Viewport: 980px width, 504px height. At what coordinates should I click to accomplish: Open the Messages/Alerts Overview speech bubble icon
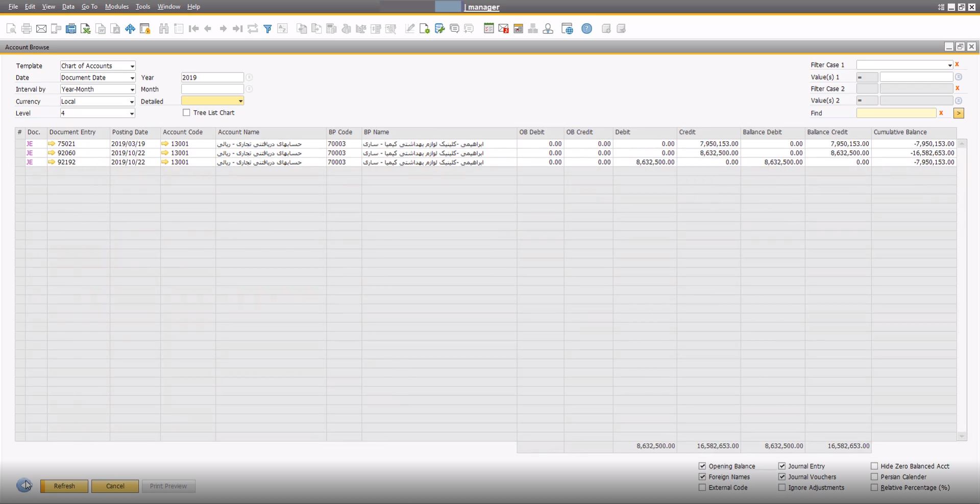[x=454, y=29]
